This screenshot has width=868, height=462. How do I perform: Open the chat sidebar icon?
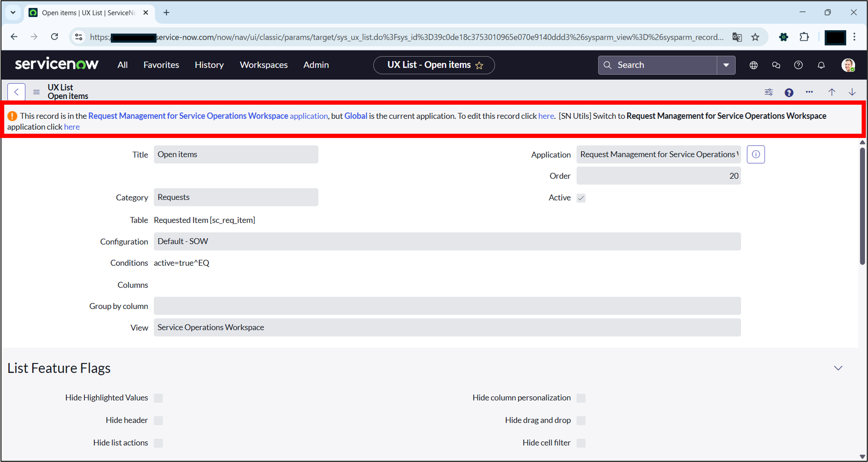776,65
